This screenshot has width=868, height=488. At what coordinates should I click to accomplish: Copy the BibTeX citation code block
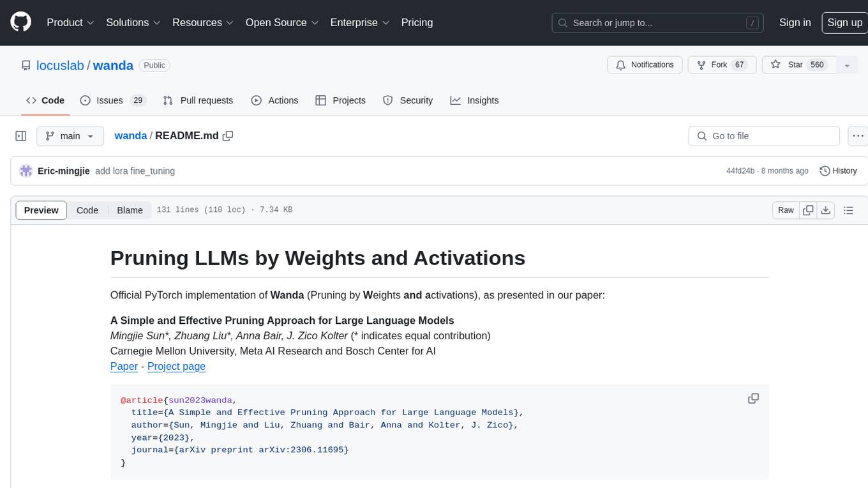(753, 399)
